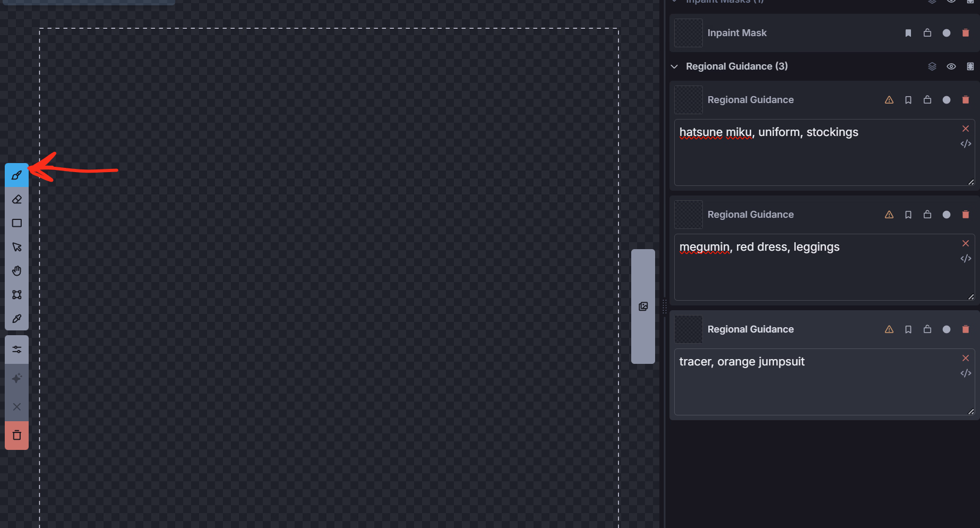Select the Rectangle tool
Screen dimensions: 980x528
point(16,223)
